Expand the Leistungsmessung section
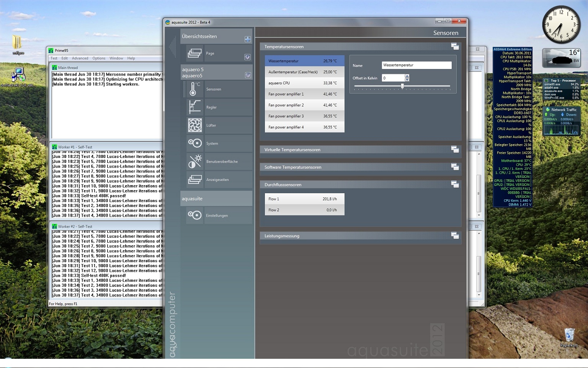Image resolution: width=588 pixels, height=368 pixels. (455, 235)
